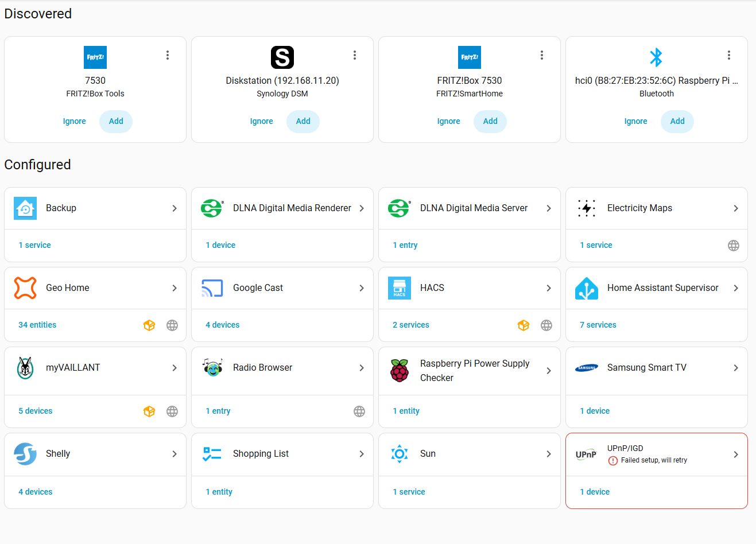Click the cloud globe icon on Electricity Maps
Viewport: 756px width, 544px height.
pyautogui.click(x=734, y=246)
